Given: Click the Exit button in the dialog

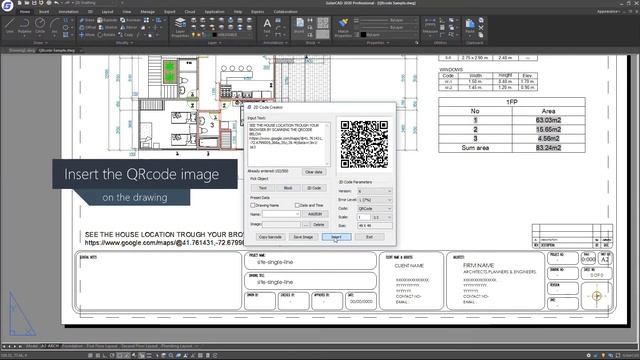Looking at the screenshot, I should (x=369, y=237).
